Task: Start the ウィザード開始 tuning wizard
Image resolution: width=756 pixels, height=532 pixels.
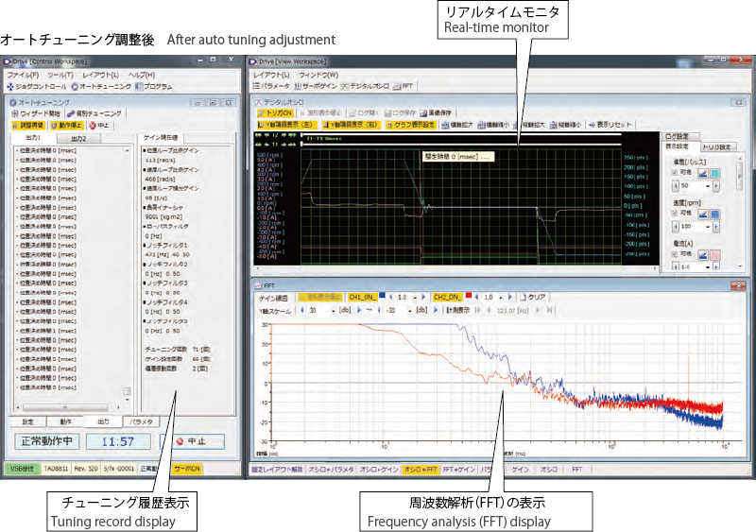Action: [37, 112]
